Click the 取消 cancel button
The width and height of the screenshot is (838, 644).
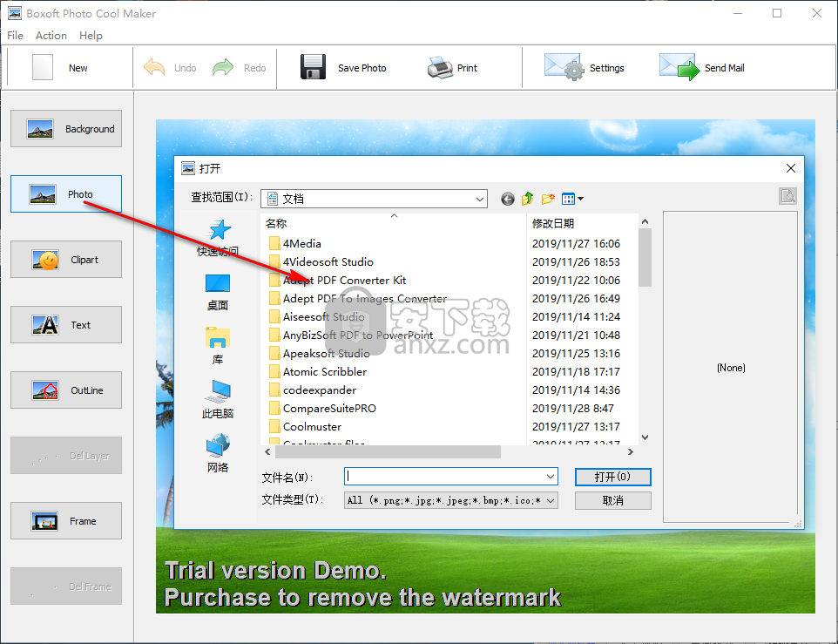pyautogui.click(x=613, y=500)
